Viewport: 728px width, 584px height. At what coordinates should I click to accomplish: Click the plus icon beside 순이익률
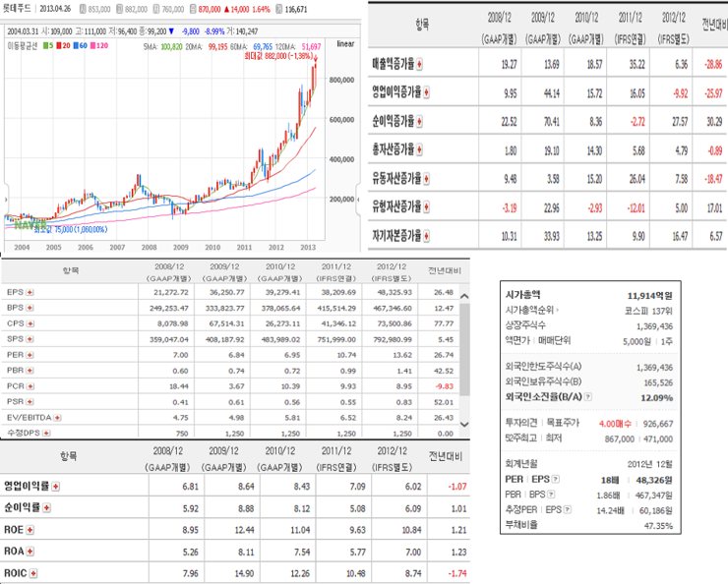[x=46, y=508]
